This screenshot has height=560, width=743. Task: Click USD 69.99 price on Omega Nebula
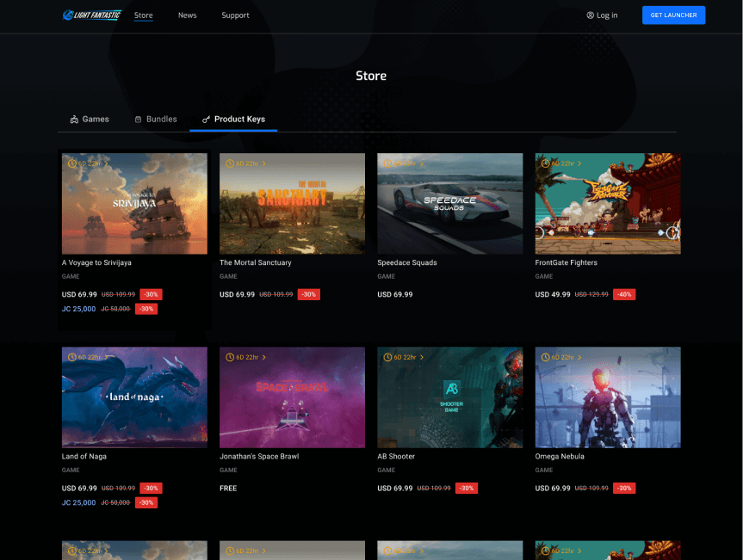coord(553,488)
